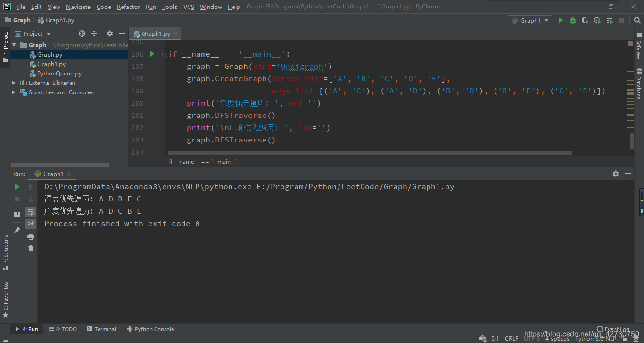This screenshot has width=644, height=343.
Task: Click the 5:1 cursor position in status bar
Action: tap(495, 338)
